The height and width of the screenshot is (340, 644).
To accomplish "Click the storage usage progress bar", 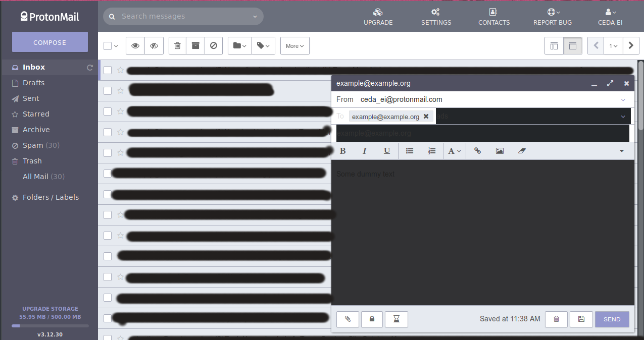I will click(x=50, y=326).
